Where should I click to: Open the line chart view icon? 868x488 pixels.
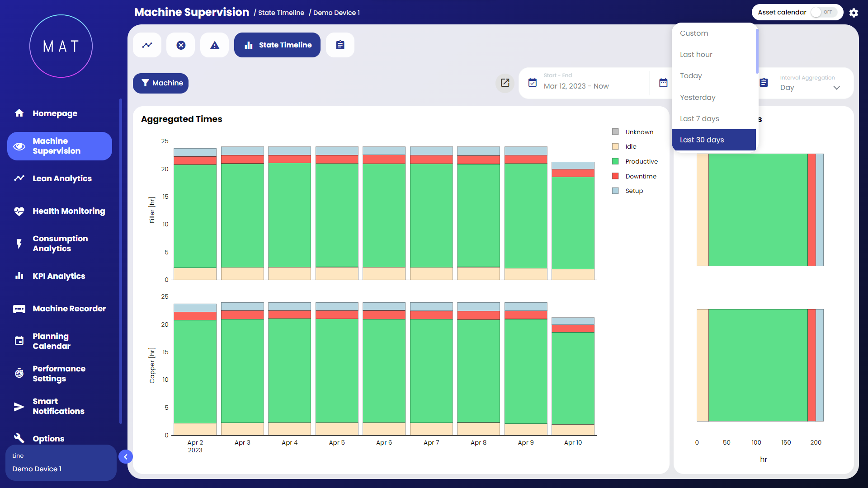point(147,45)
